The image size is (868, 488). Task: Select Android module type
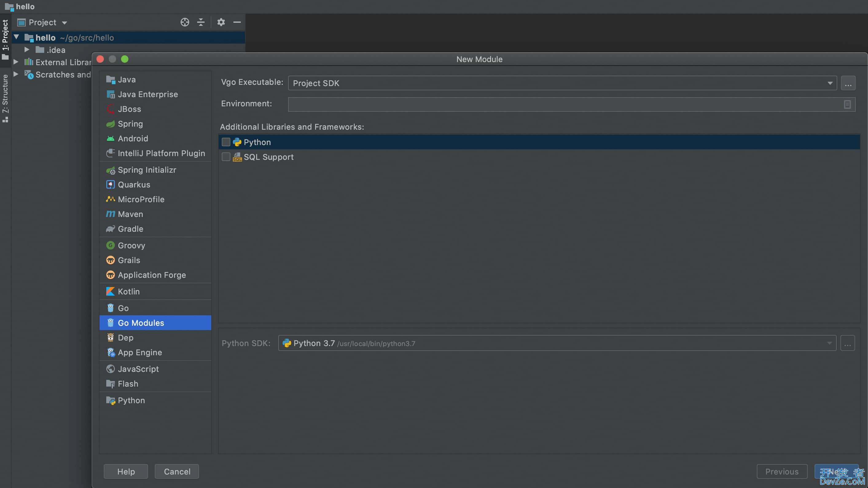[155, 139]
